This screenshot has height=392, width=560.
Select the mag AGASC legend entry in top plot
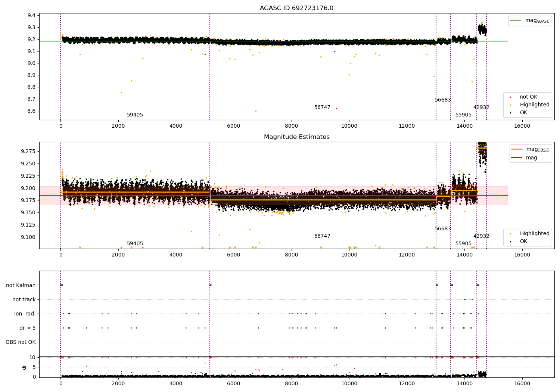(x=530, y=21)
